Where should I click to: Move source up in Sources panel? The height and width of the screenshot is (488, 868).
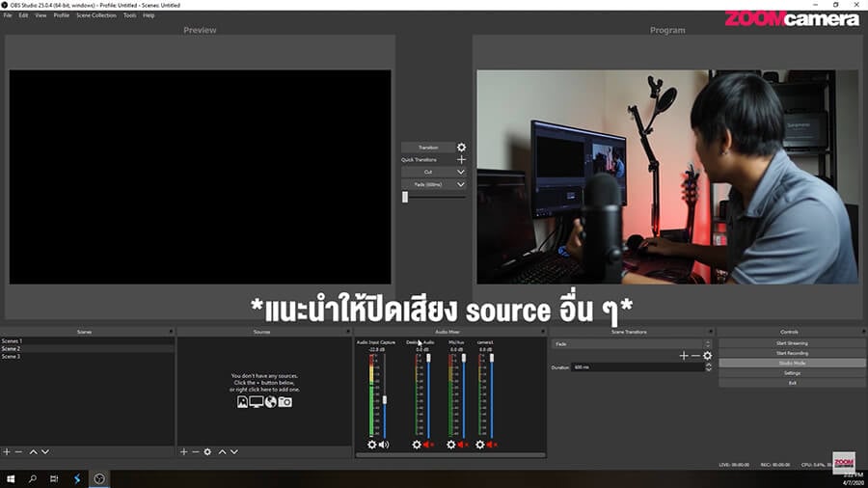(222, 452)
